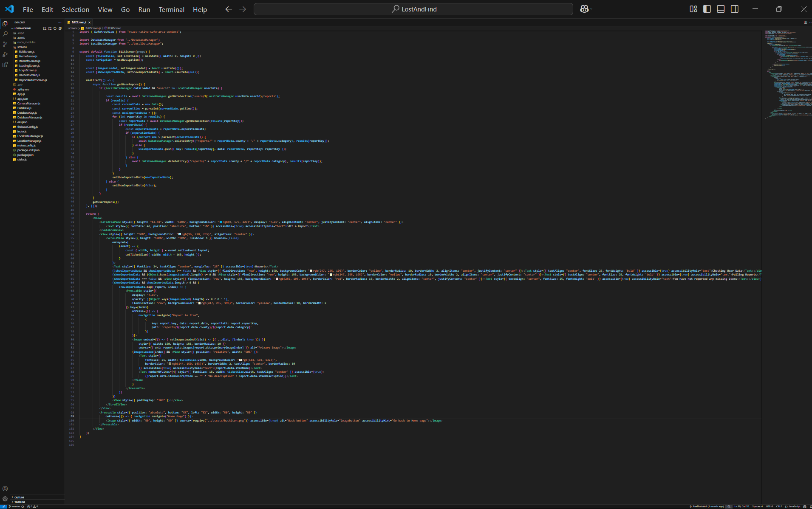Expand the OUTLINE section
The height and width of the screenshot is (509, 812).
click(x=37, y=498)
